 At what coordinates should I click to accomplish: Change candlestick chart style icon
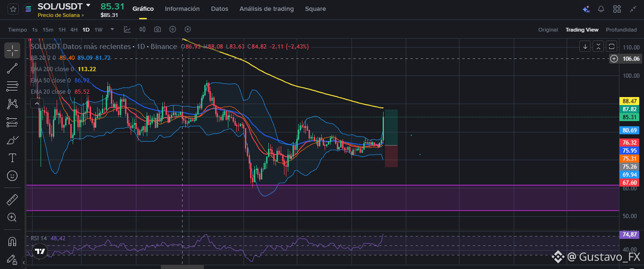pos(142,29)
